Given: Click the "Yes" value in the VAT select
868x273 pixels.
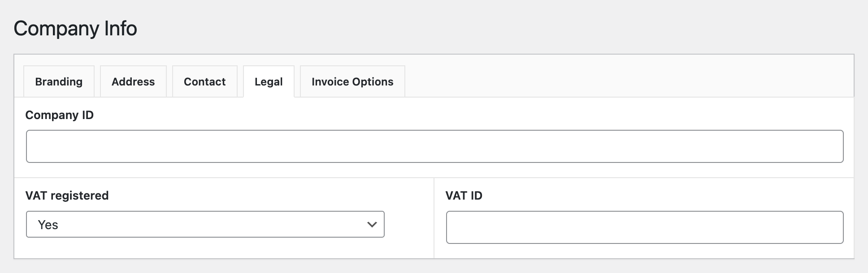Looking at the screenshot, I should (48, 225).
